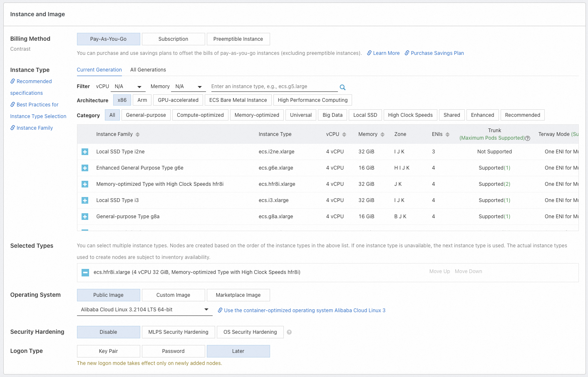The width and height of the screenshot is (588, 377).
Task: Expand the Local SSD Type i3 row
Action: pos(85,200)
